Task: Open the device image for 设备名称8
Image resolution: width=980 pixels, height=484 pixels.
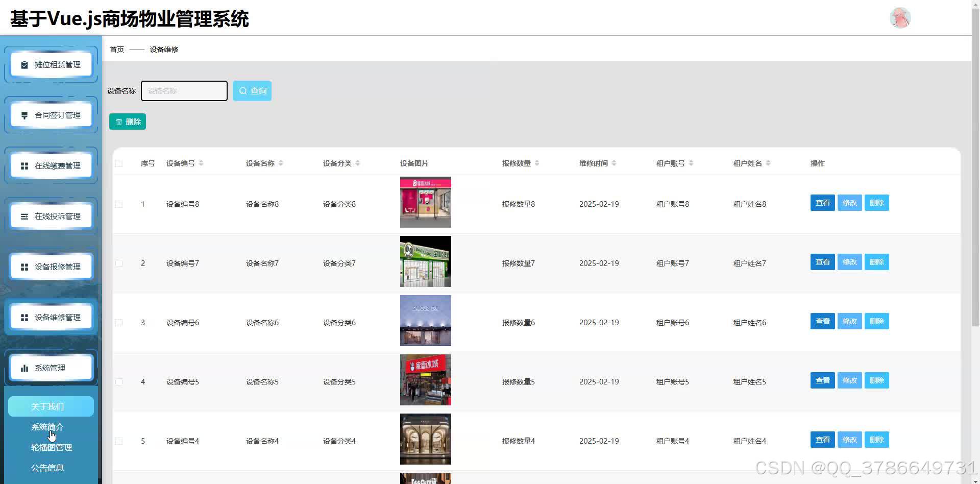Action: (426, 202)
